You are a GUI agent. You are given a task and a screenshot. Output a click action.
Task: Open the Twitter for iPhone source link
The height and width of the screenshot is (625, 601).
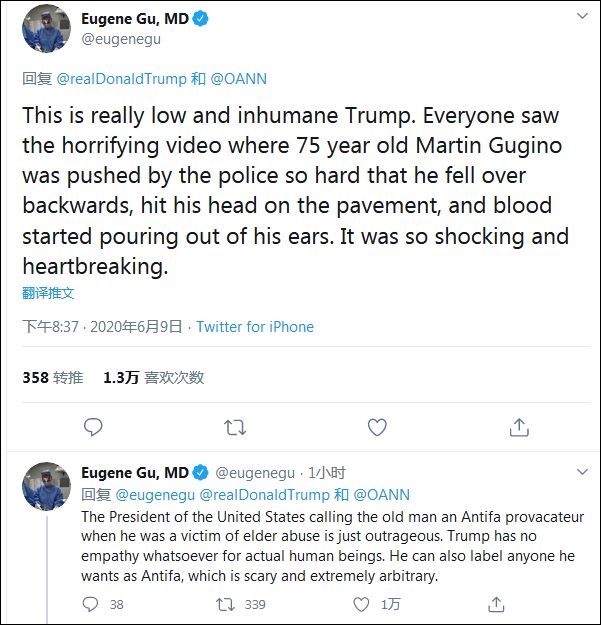(255, 327)
